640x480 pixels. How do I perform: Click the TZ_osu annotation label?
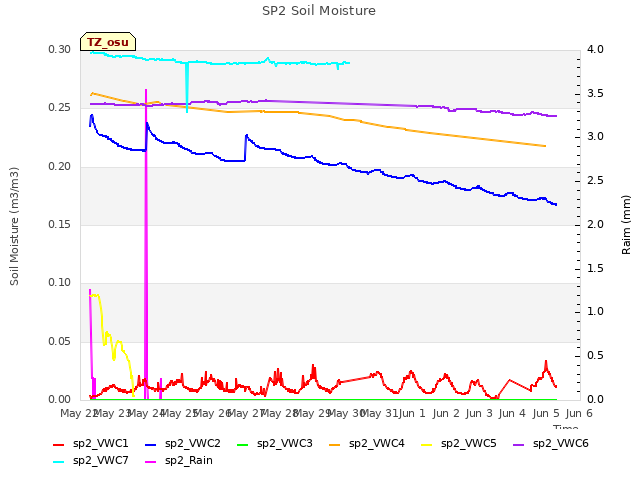point(108,42)
